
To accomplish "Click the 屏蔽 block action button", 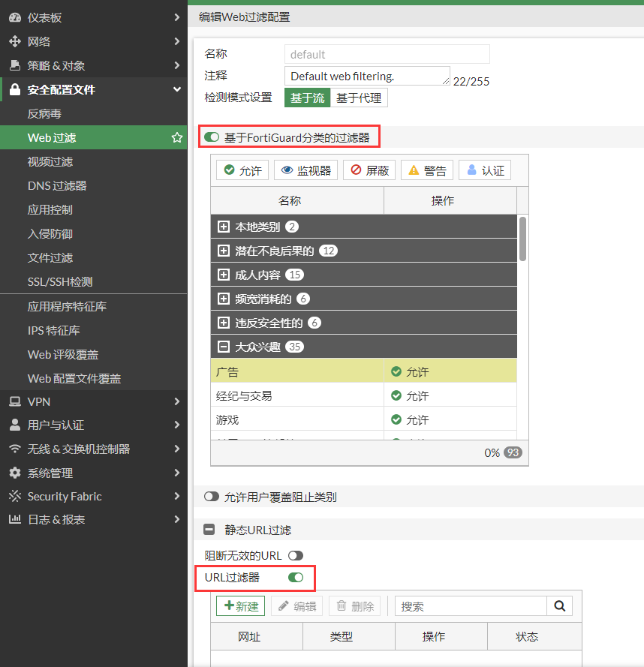I will (369, 170).
